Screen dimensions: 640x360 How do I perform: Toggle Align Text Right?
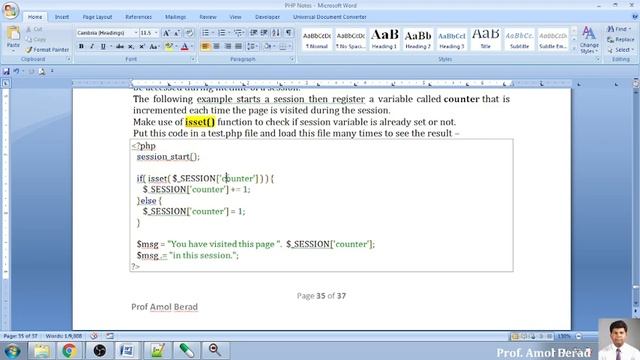pos(227,47)
